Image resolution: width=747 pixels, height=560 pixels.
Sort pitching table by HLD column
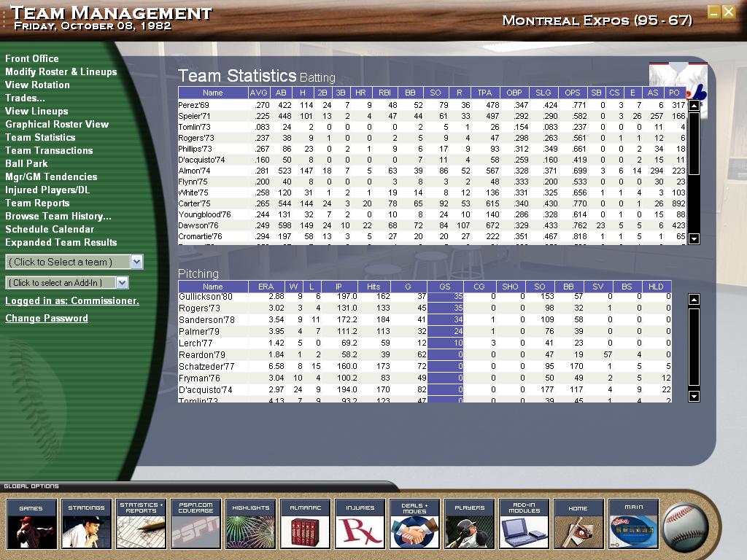pyautogui.click(x=656, y=287)
